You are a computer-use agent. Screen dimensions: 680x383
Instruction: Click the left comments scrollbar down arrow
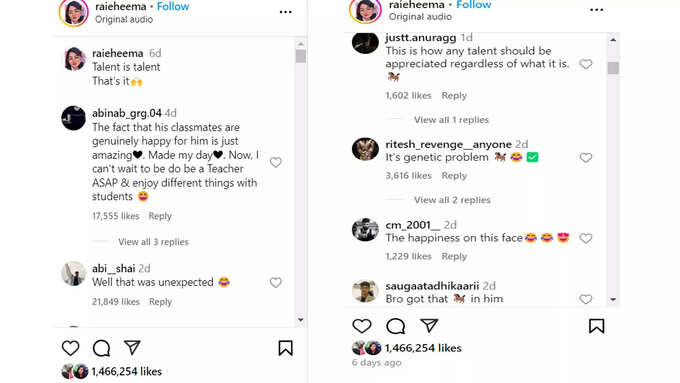point(301,320)
